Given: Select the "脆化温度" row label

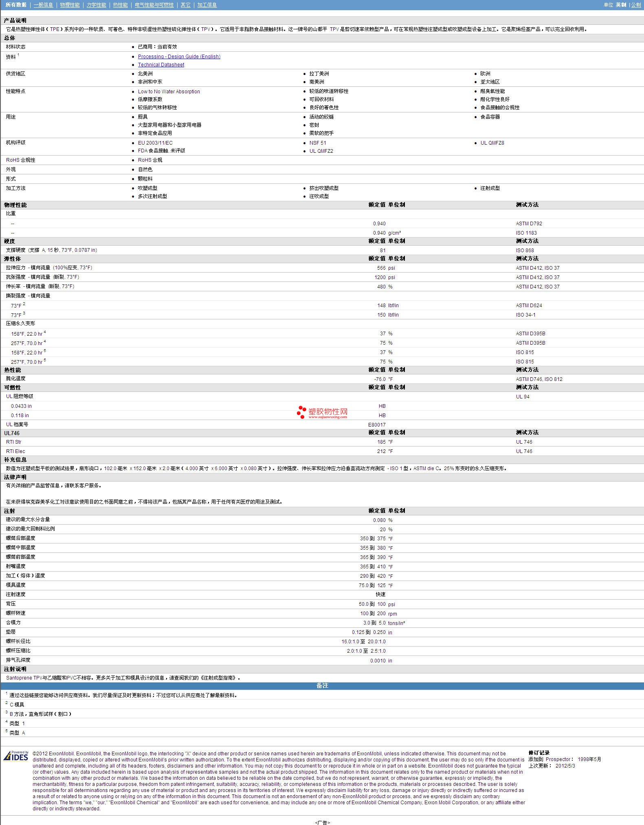Looking at the screenshot, I should click(15, 378).
